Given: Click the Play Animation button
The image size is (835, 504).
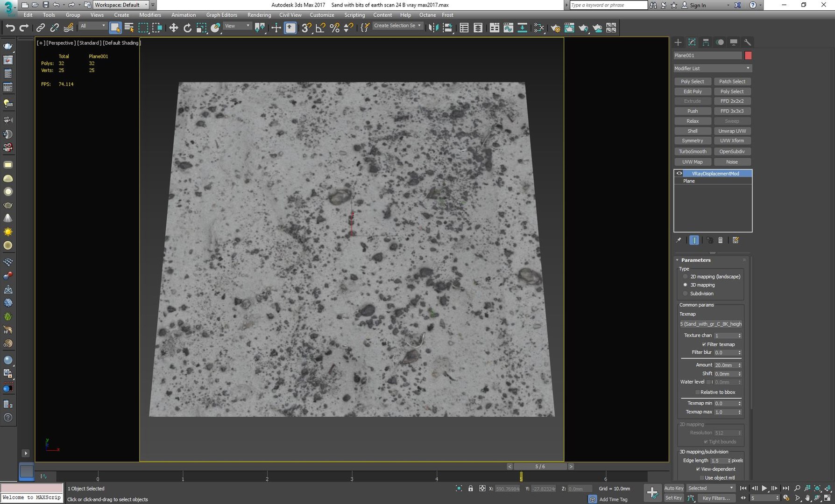Looking at the screenshot, I should 764,488.
